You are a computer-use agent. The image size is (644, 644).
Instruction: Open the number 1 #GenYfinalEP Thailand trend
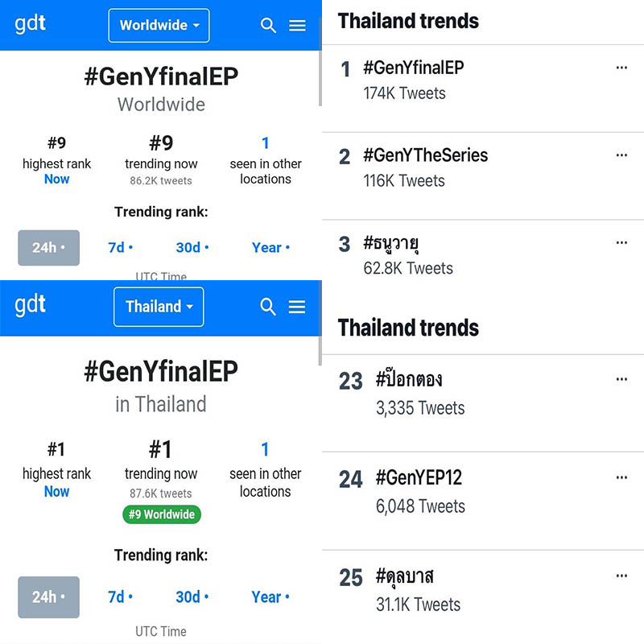[x=413, y=68]
